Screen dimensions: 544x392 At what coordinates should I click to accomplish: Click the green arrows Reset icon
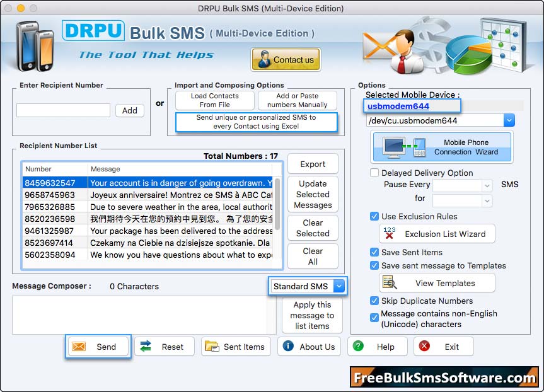click(146, 346)
